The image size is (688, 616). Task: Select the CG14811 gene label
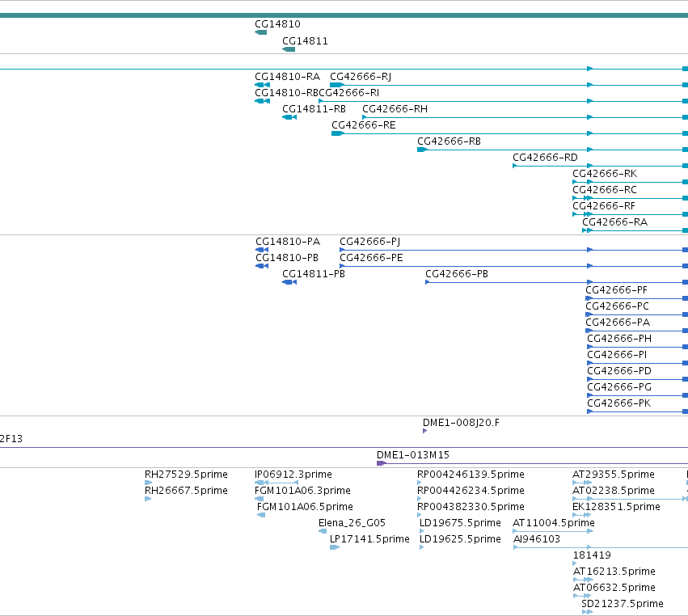(x=305, y=41)
